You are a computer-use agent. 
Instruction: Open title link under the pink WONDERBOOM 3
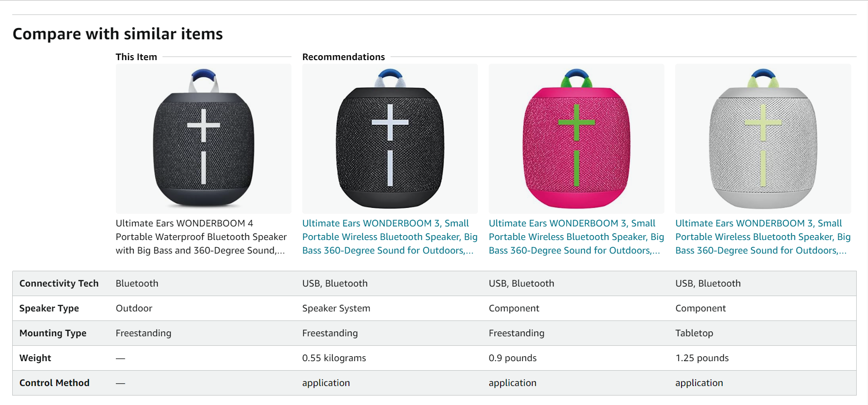pos(576,237)
